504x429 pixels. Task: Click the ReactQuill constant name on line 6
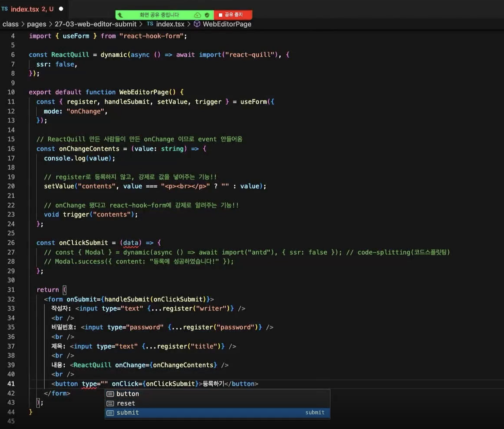(x=70, y=55)
